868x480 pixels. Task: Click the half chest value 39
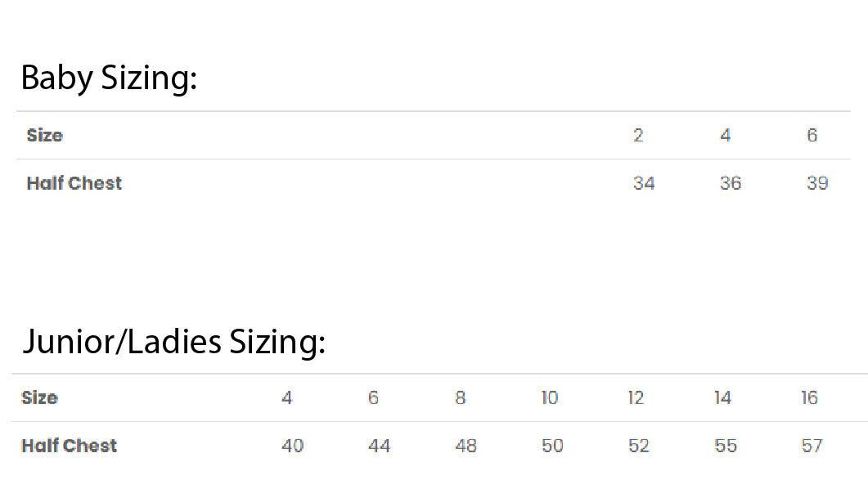(817, 183)
